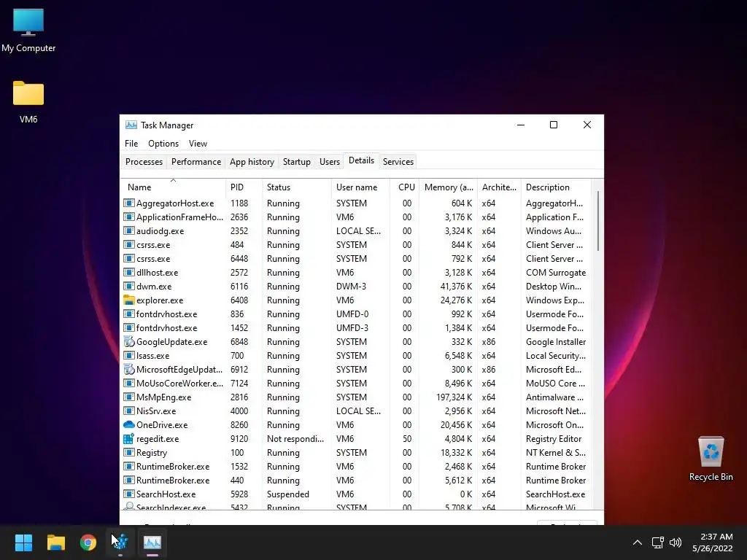Viewport: 747px width, 560px height.
Task: Click the lsass.exe process icon
Action: [128, 355]
